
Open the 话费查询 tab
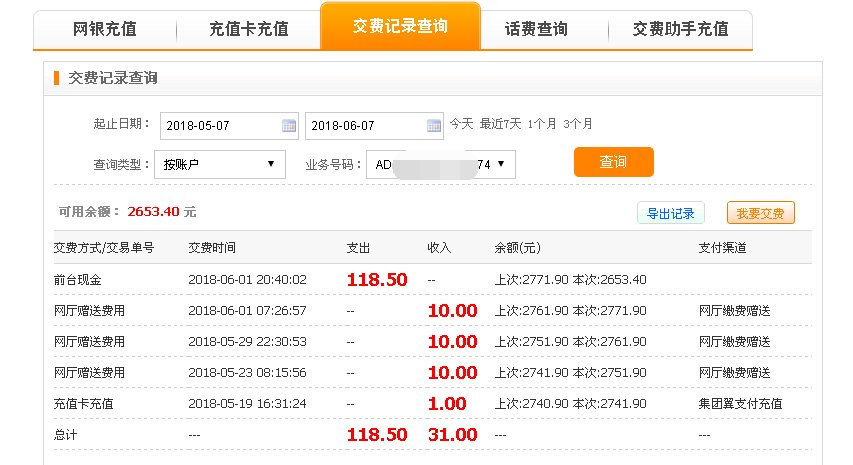tap(536, 29)
